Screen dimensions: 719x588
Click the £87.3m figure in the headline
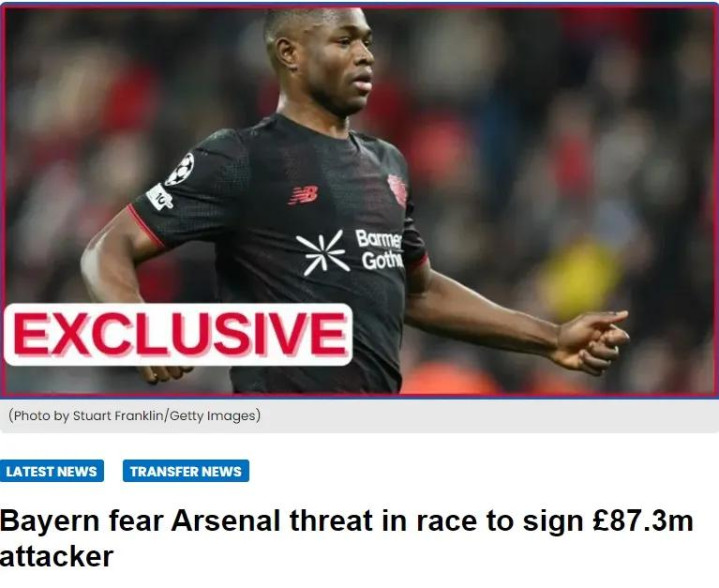coord(643,521)
